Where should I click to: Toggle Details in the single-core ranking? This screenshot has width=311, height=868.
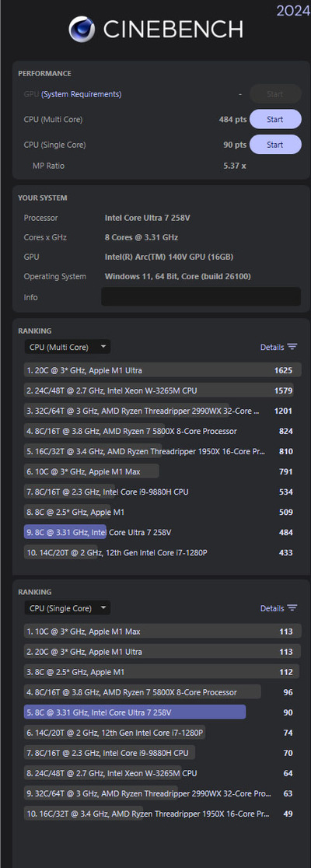click(272, 607)
